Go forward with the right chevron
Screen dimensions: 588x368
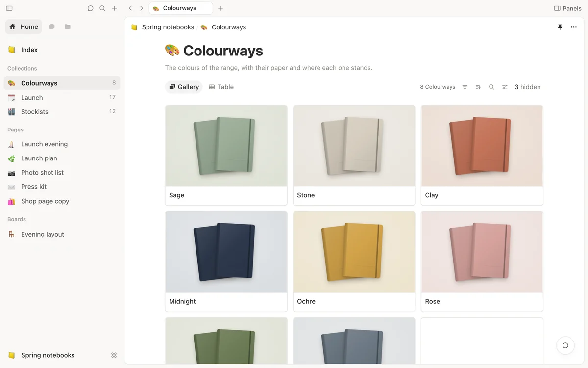click(142, 8)
